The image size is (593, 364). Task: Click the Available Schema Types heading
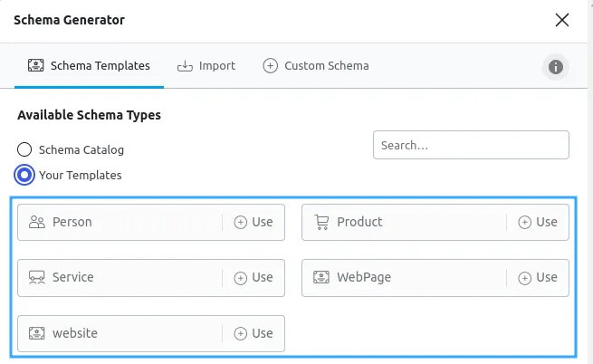click(x=90, y=115)
